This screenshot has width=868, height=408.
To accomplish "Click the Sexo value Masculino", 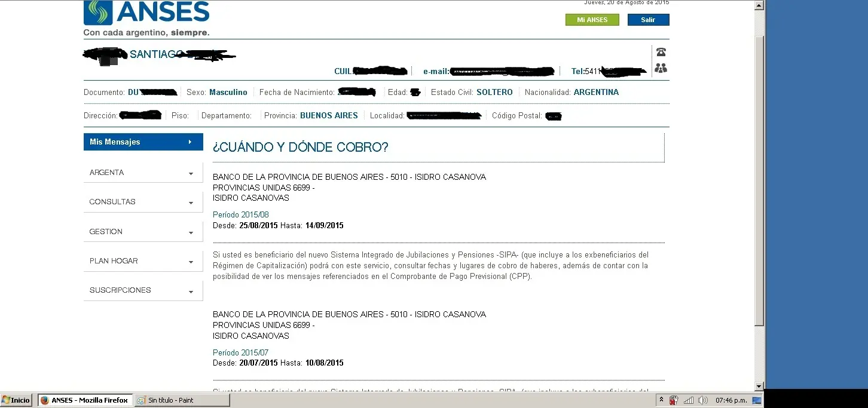I will point(228,93).
